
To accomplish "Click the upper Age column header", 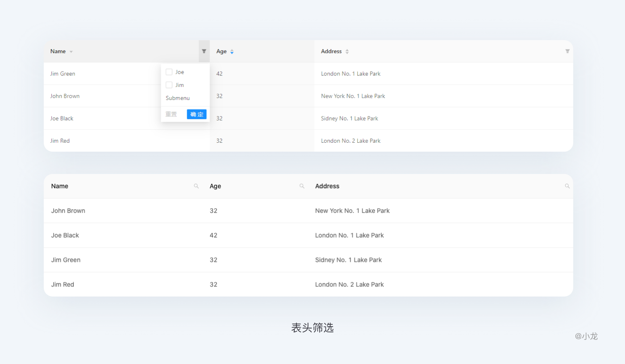I will tap(221, 51).
